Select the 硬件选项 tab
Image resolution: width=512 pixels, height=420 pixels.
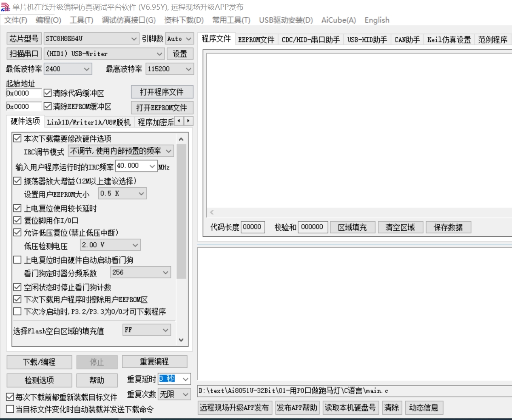point(25,121)
